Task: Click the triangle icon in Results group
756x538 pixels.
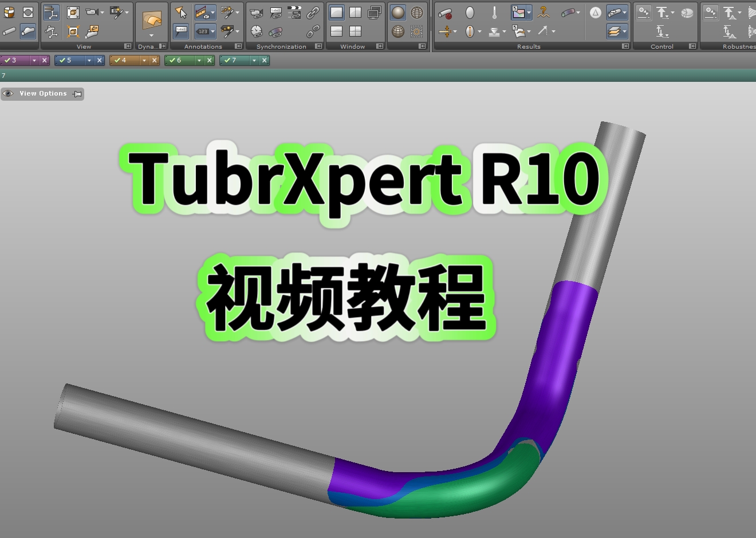Action: [596, 12]
